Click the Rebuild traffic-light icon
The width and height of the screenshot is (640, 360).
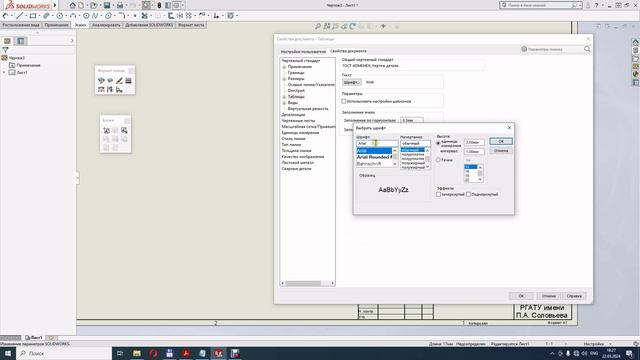tap(159, 5)
